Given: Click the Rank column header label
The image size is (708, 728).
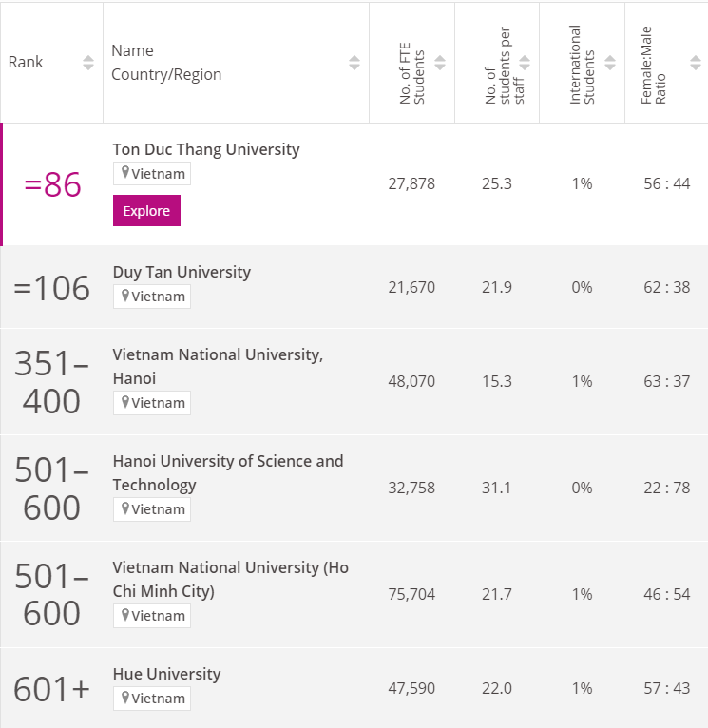Looking at the screenshot, I should pyautogui.click(x=26, y=63).
